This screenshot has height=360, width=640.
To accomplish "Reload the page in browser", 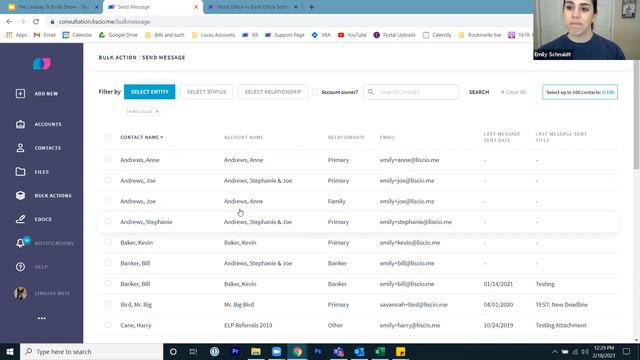I will tap(36, 21).
